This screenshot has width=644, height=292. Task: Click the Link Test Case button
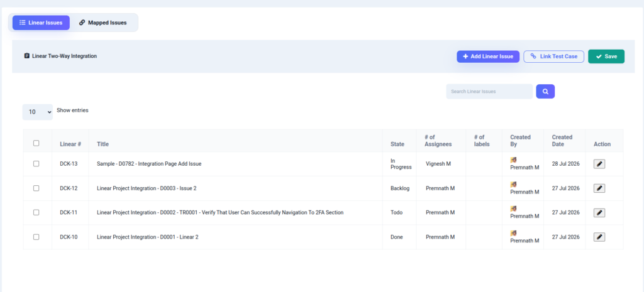click(553, 57)
